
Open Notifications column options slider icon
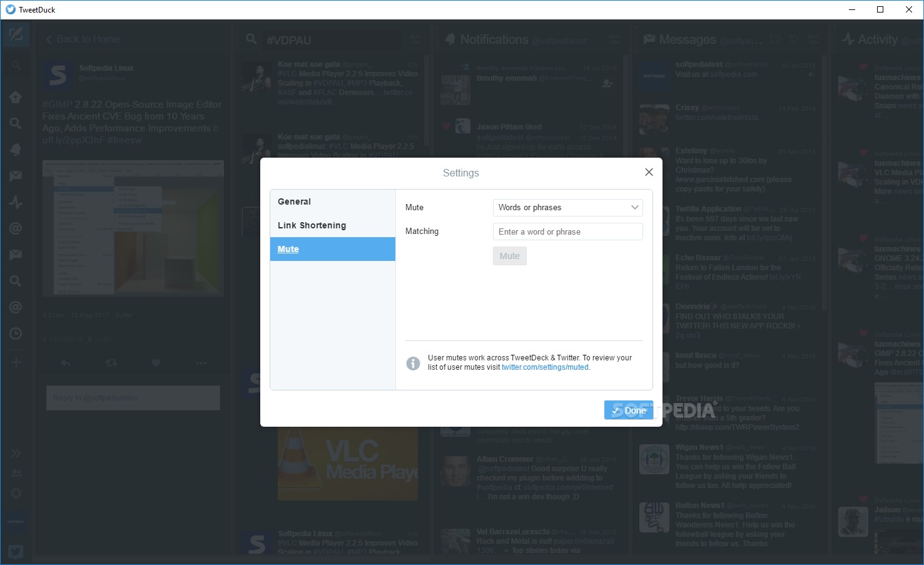[614, 39]
